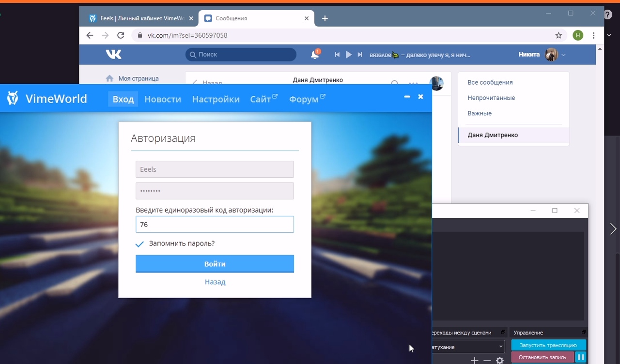Open the затухание transition dropdown in OBS
Viewport: 620px width, 364px height.
click(x=468, y=347)
